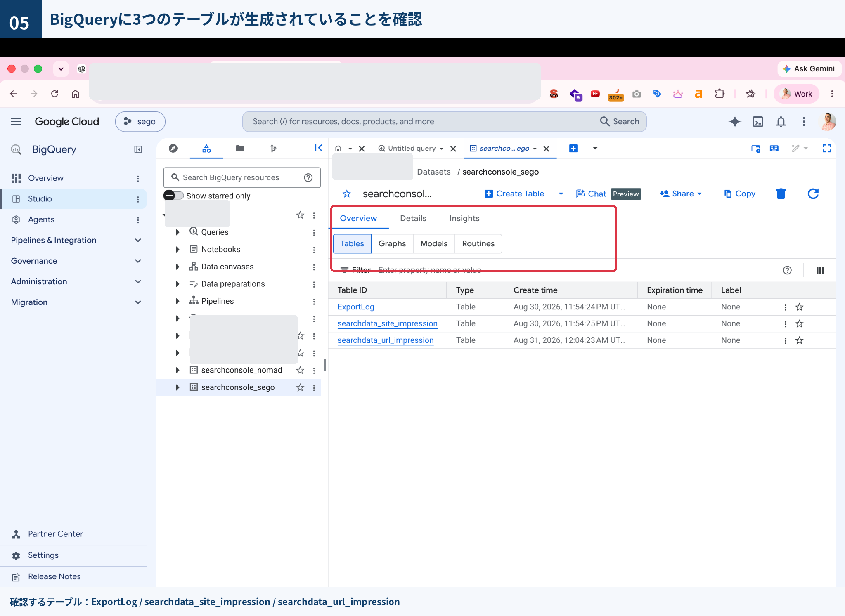The width and height of the screenshot is (845, 616).
Task: Switch to the Insights tab
Action: click(464, 218)
